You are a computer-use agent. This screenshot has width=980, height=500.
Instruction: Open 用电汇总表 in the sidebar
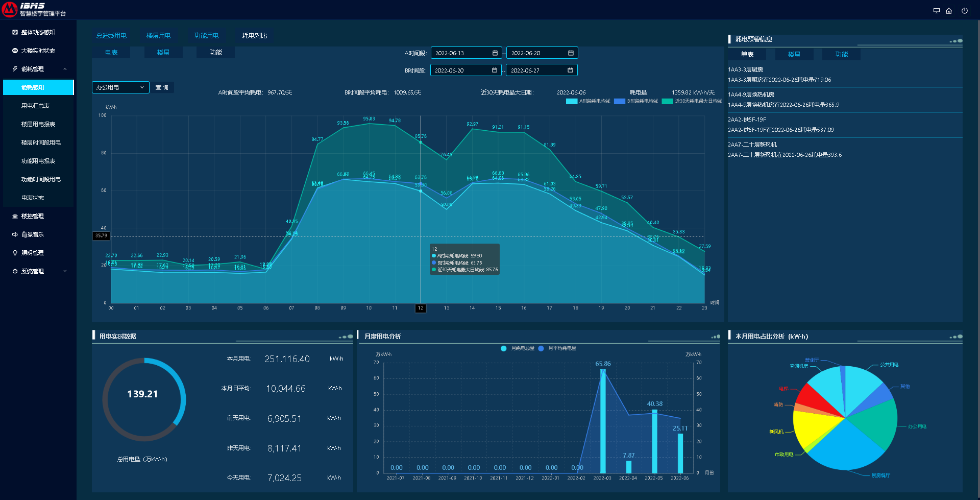pyautogui.click(x=35, y=106)
